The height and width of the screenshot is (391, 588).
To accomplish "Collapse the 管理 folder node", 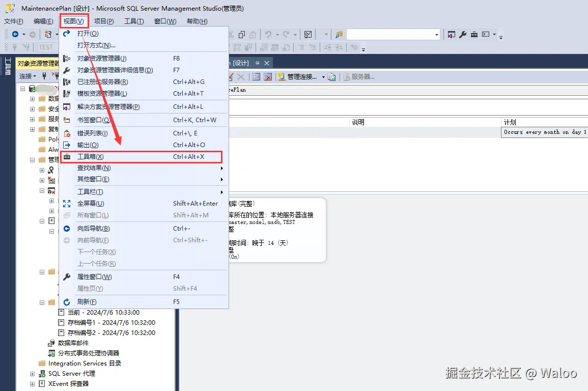I will coord(32,160).
